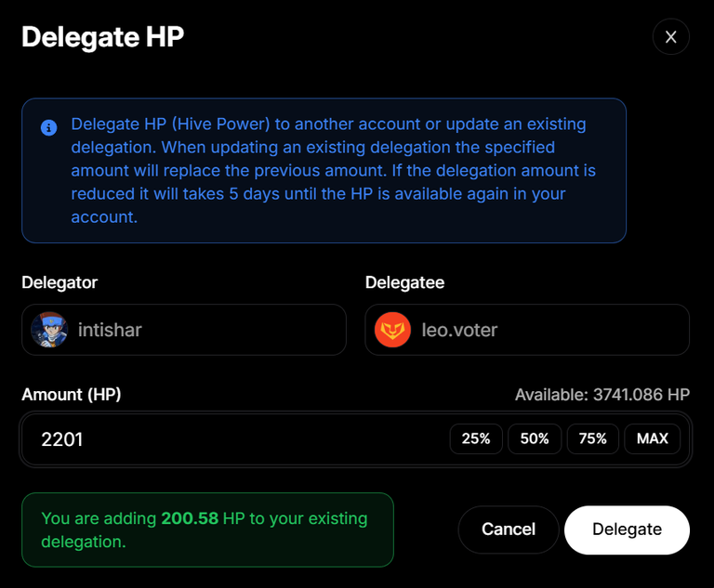Viewport: 714px width, 588px height.
Task: Cancel the delegation
Action: (x=509, y=529)
